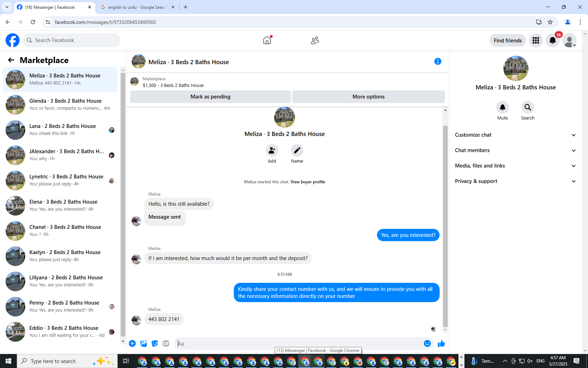Open JAlexander conversation
This screenshot has height=368, width=588.
60,155
